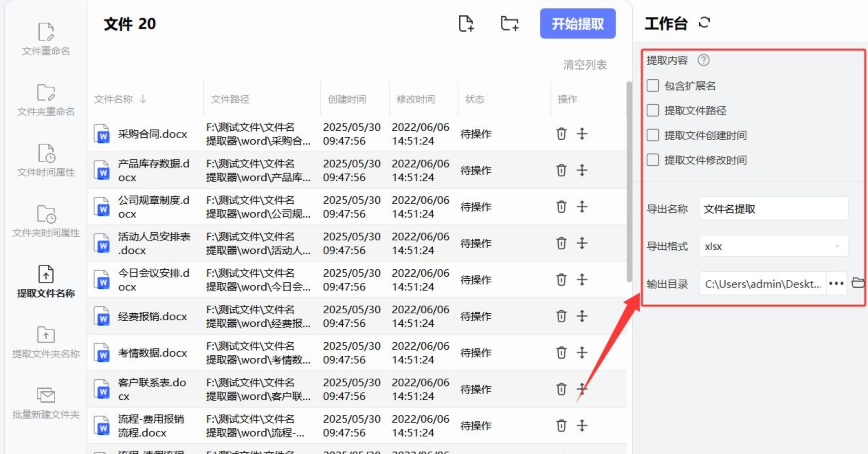Open the 导出格式 xlsx dropdown
The height and width of the screenshot is (454, 868).
pos(773,246)
